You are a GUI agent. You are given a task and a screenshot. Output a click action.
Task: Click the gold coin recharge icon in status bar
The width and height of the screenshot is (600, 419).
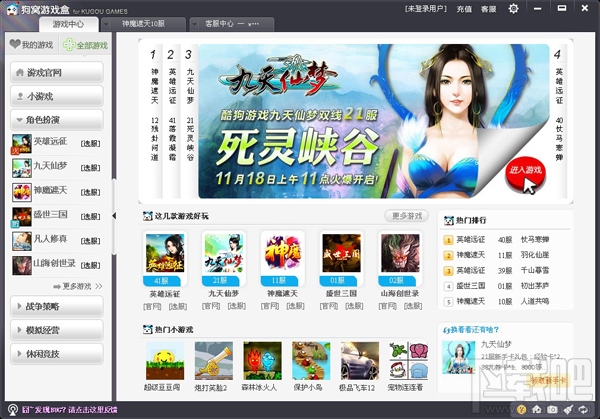click(x=521, y=409)
